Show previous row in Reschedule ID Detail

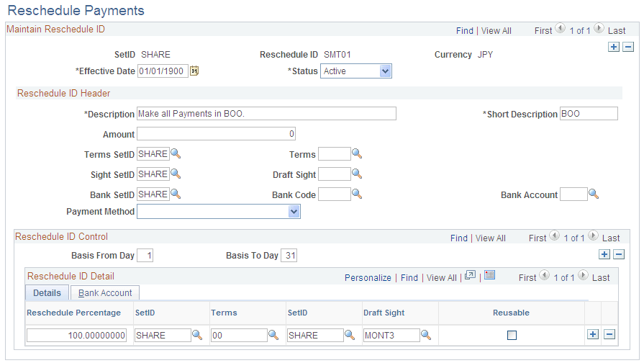pos(544,275)
